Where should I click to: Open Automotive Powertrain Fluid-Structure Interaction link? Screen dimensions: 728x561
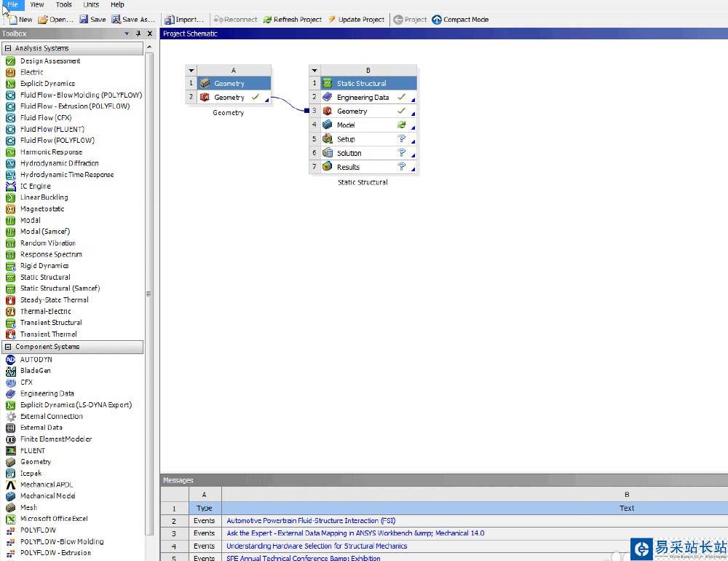(x=311, y=520)
